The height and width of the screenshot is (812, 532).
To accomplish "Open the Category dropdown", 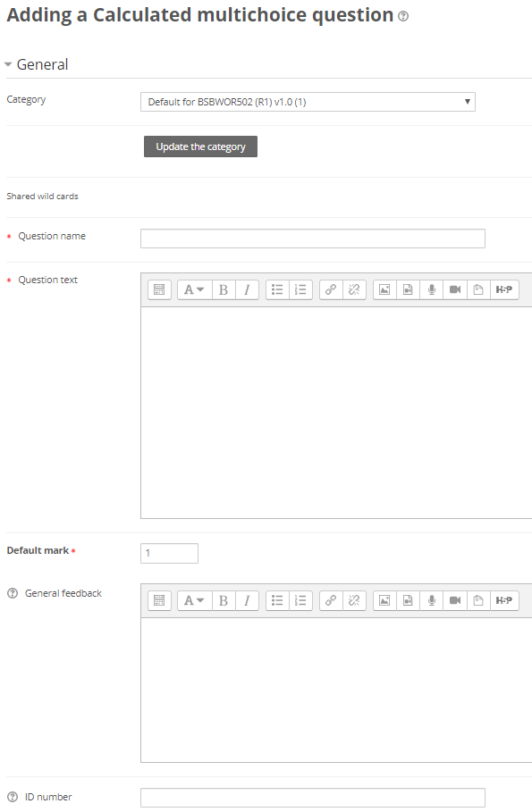I will (308, 102).
